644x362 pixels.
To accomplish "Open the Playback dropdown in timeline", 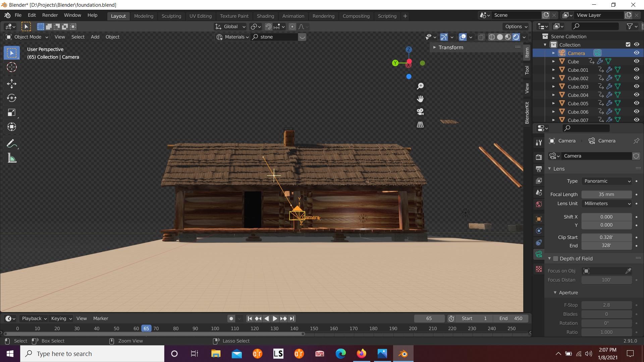I will pos(34,318).
